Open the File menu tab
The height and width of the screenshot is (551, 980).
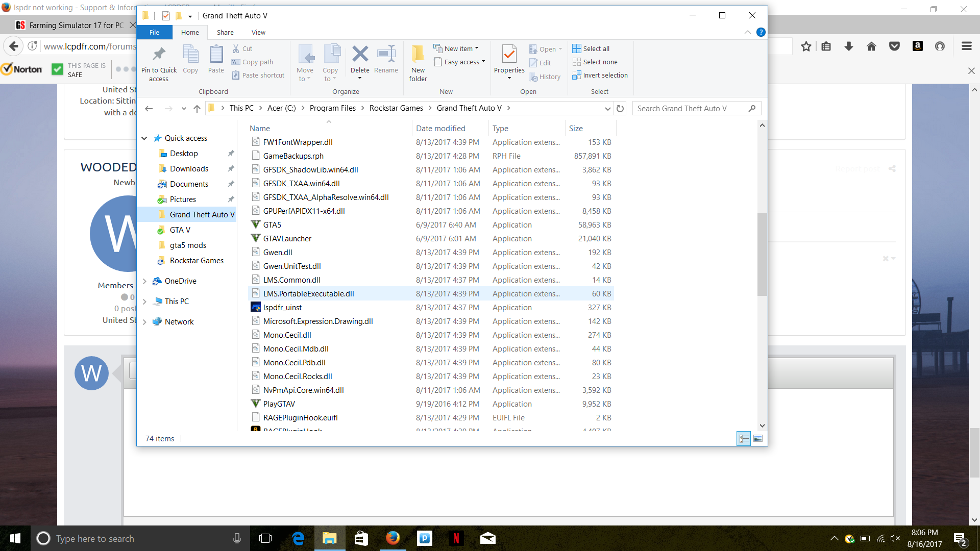154,32
